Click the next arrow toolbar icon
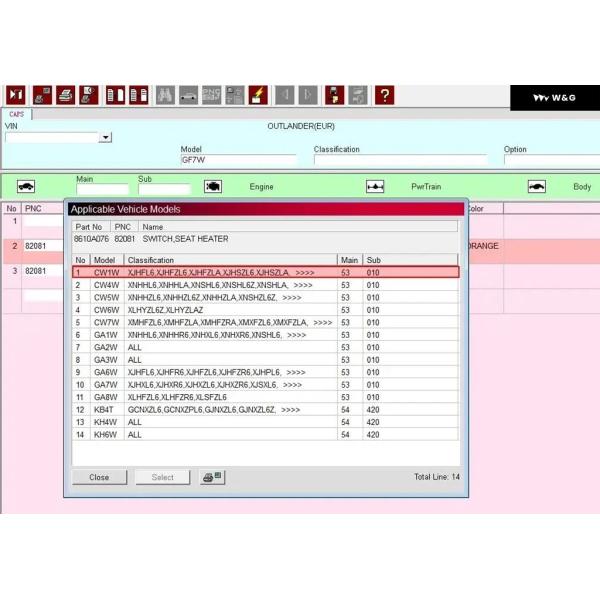The height and width of the screenshot is (600, 600). (308, 95)
